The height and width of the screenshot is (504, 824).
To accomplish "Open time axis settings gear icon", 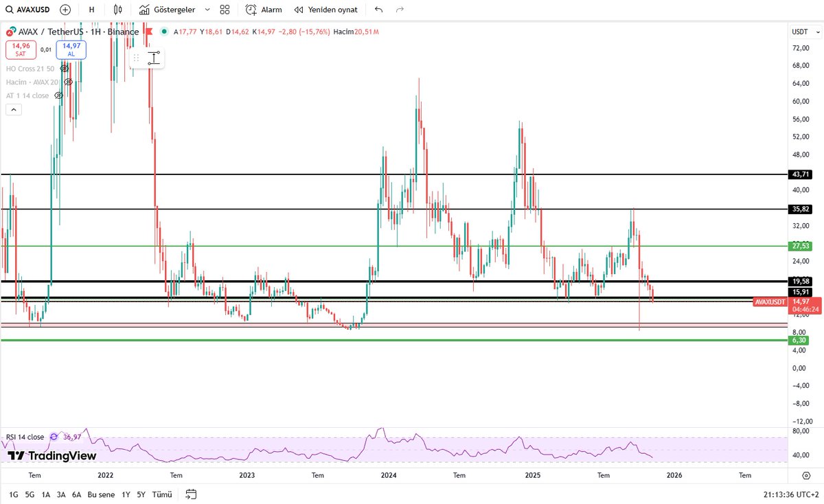I will coord(805,474).
